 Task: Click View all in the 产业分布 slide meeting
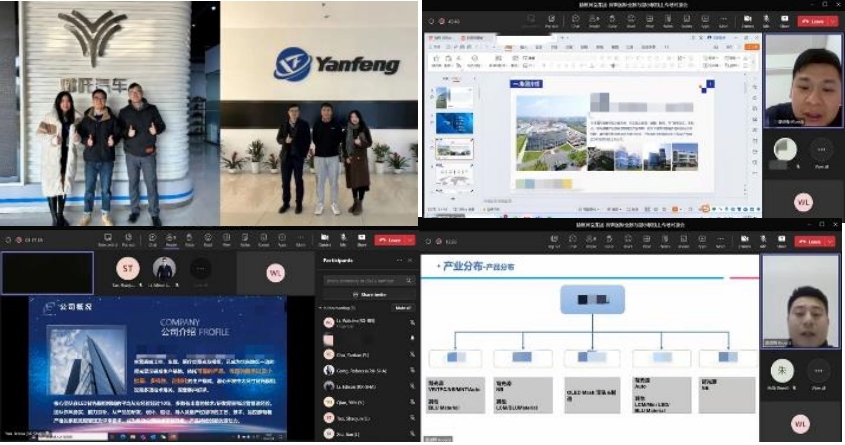[819, 374]
